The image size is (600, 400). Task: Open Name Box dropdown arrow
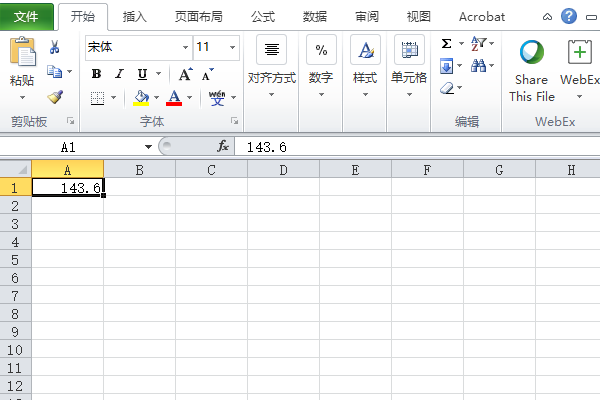pos(148,147)
